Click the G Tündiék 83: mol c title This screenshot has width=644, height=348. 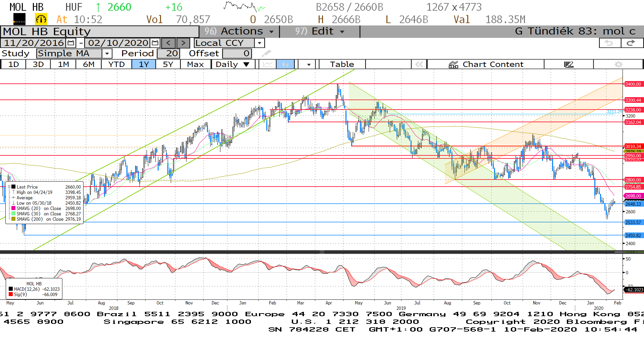tap(575, 31)
